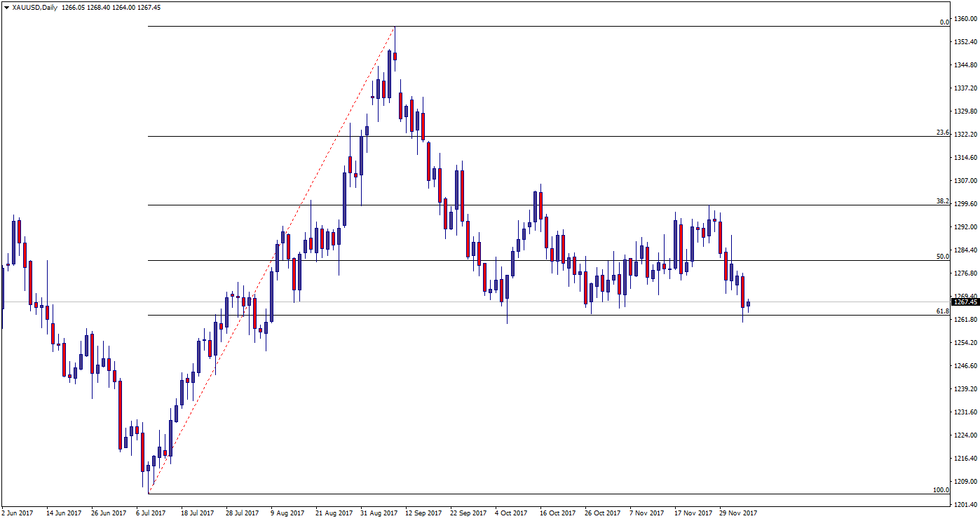Image resolution: width=980 pixels, height=521 pixels.
Task: Click 1209.00 on the price scale
Action: point(965,482)
